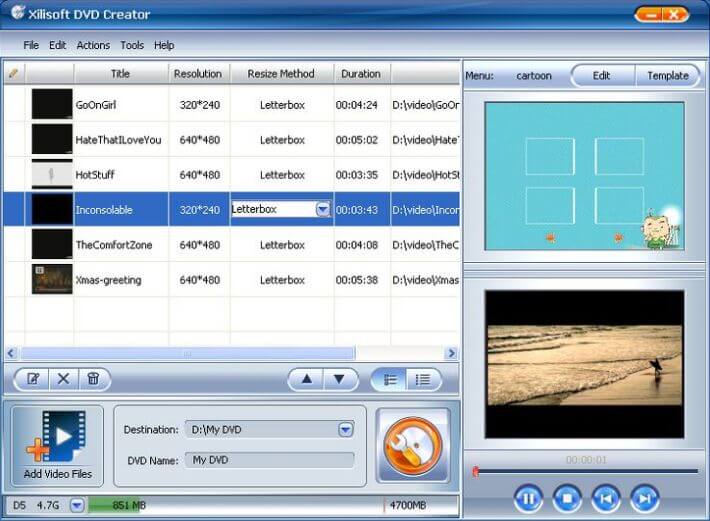Minimize the Xilisoft DVD Creator window
This screenshot has width=710, height=521.
pyautogui.click(x=650, y=14)
